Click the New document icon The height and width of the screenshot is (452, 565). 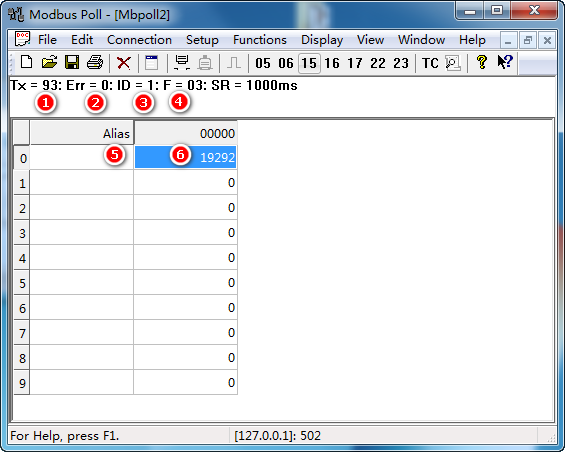click(26, 63)
